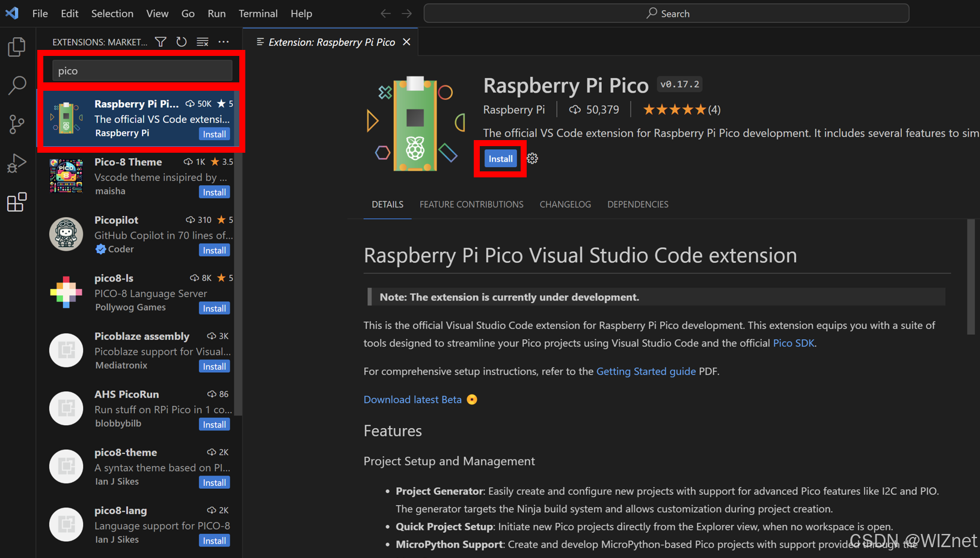Open extensions views and more actions menu
Viewport: 980px width, 558px height.
[x=224, y=41]
